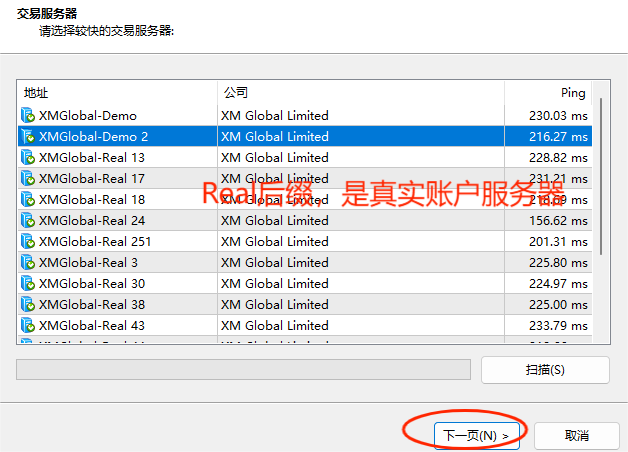Sort servers by the Ping column header
Viewport: 628px width, 452px height.
548,93
